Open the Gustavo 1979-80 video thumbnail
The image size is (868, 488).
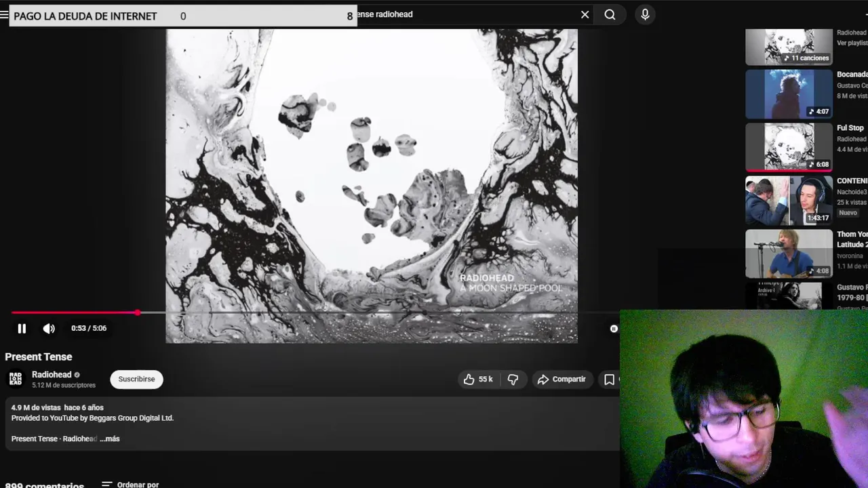(x=789, y=296)
